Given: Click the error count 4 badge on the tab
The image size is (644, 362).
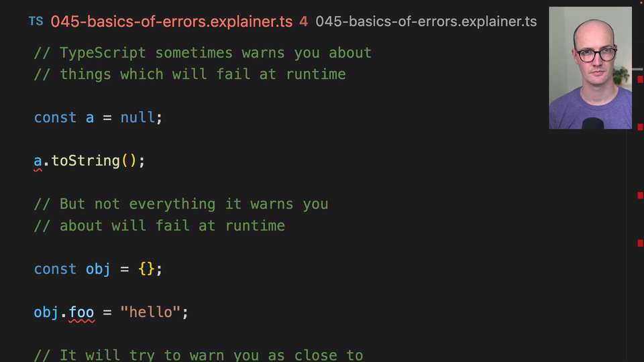Looking at the screenshot, I should click(x=303, y=21).
